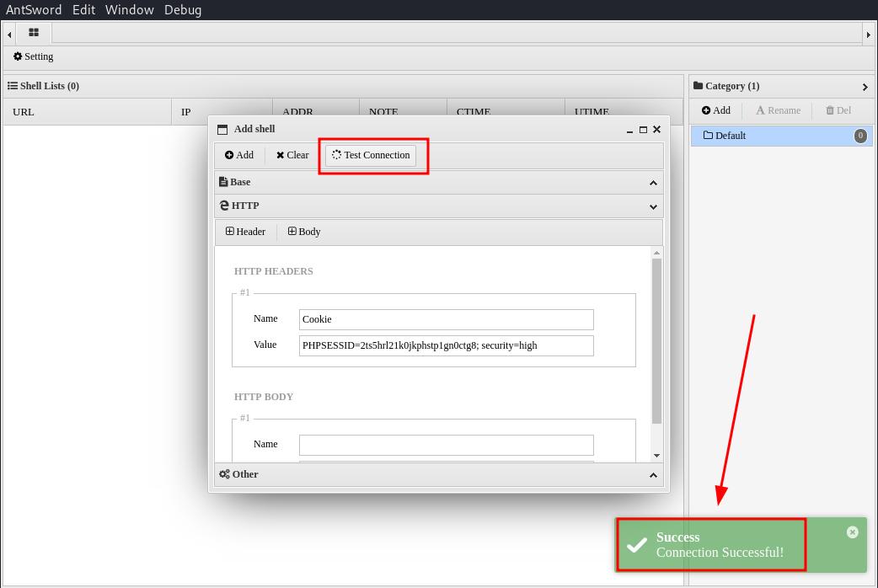
Task: Open the Debug menu
Action: (183, 9)
